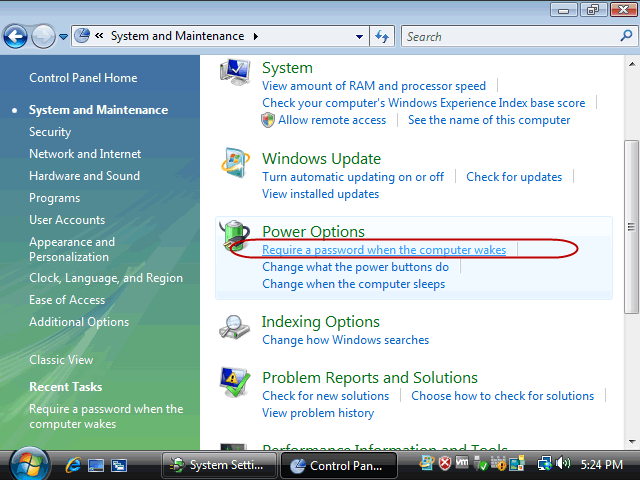
Task: Open the System heading
Action: coord(287,68)
